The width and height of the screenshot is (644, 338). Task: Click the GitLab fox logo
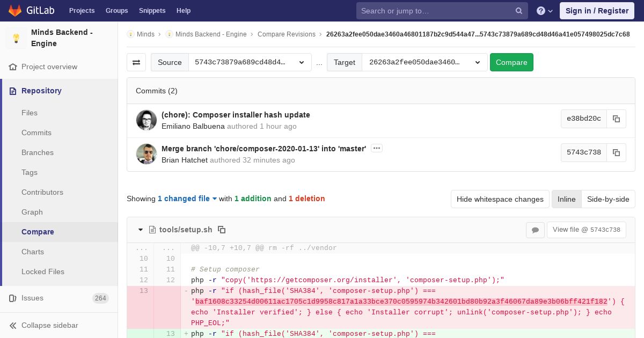(15, 10)
